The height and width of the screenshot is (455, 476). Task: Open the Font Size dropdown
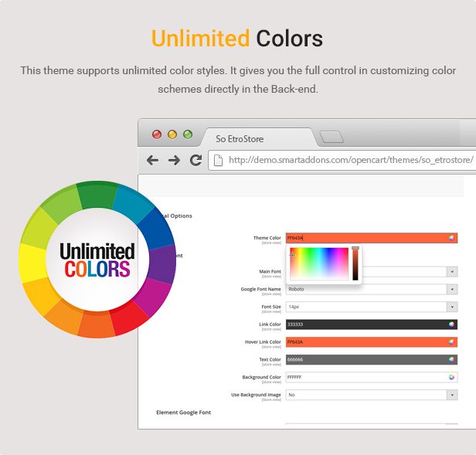pyautogui.click(x=451, y=307)
